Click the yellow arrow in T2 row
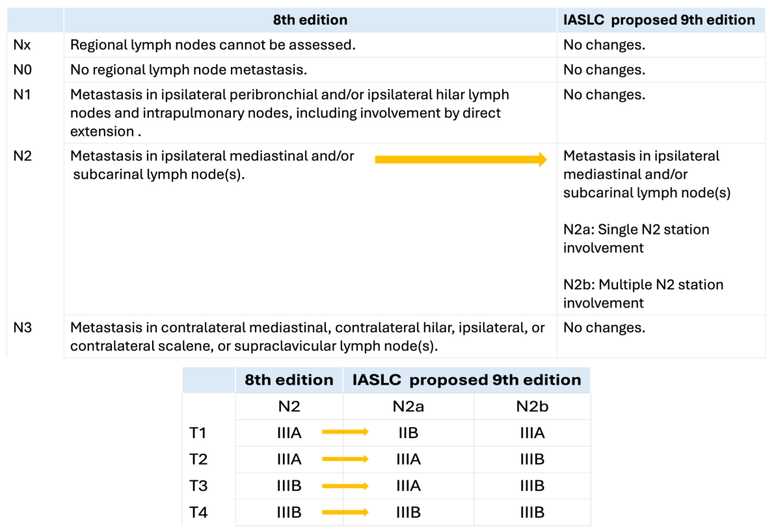770x532 pixels. point(345,459)
